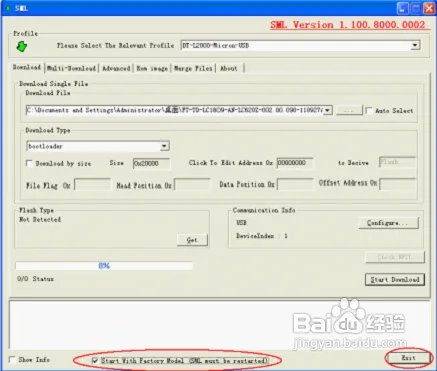Click the green arrow Profile icon
The image size is (437, 371).
click(x=22, y=47)
